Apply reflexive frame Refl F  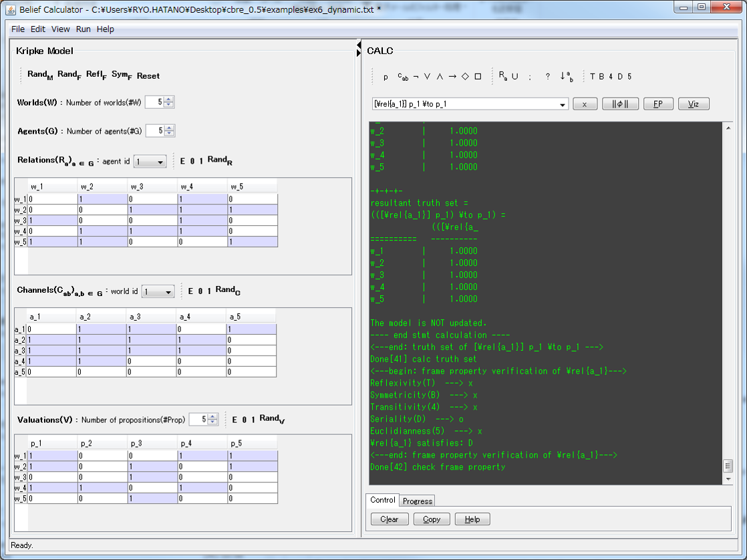tap(96, 75)
